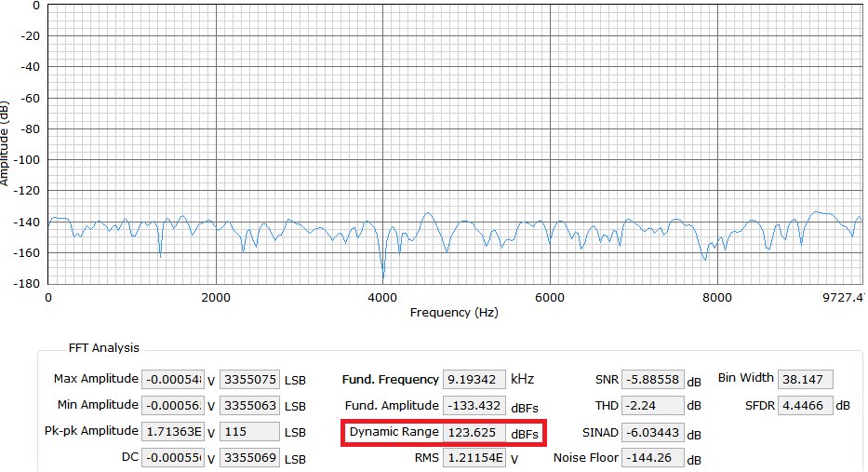Click the SNR value field
The width and height of the screenshot is (868, 472).
tap(652, 380)
